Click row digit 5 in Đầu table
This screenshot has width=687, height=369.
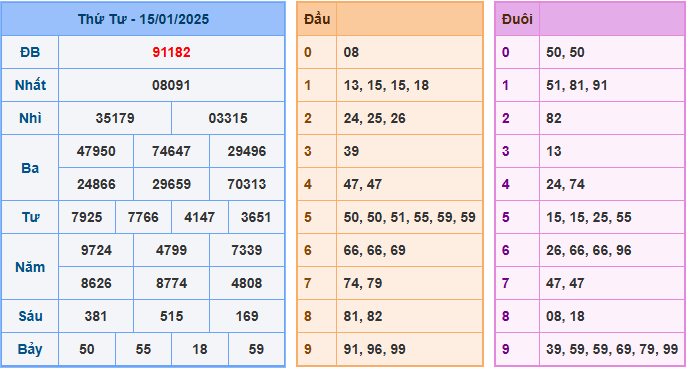pos(308,217)
